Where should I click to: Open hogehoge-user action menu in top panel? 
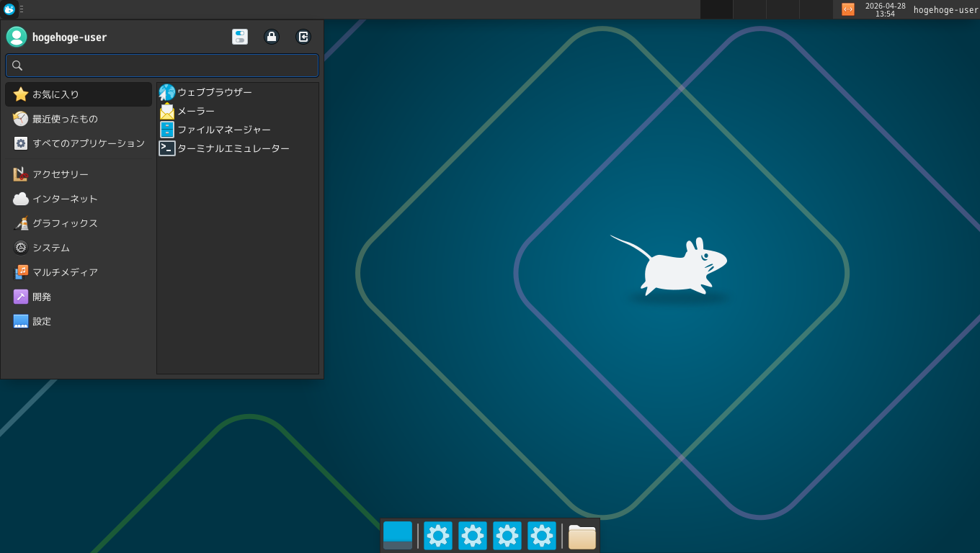tap(945, 10)
